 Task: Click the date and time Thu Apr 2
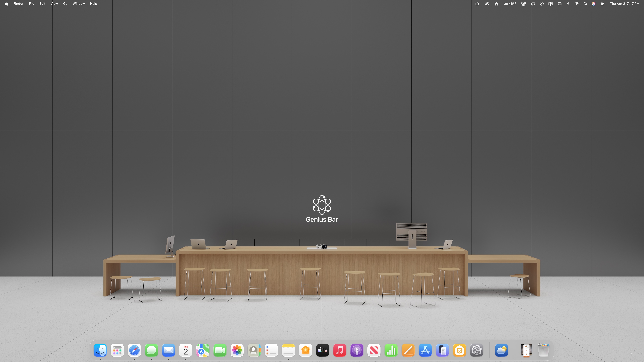click(624, 4)
